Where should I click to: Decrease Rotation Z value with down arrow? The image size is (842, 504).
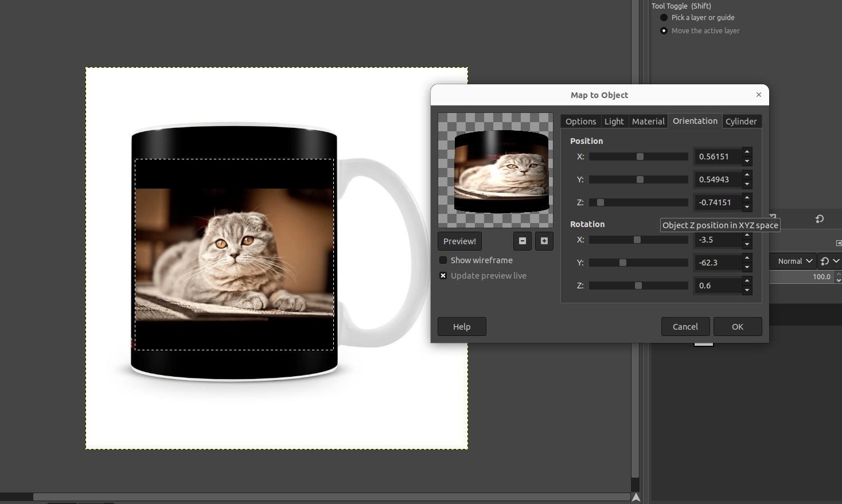pos(747,291)
